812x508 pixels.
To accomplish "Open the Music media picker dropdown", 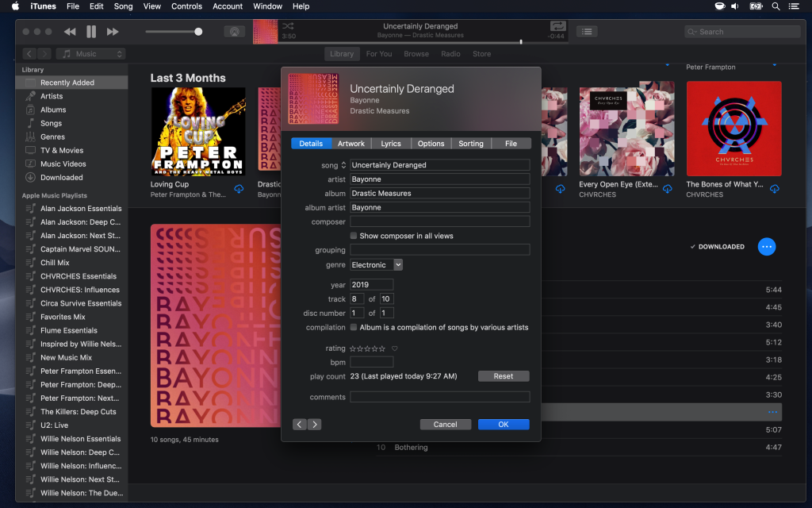I will click(x=91, y=54).
